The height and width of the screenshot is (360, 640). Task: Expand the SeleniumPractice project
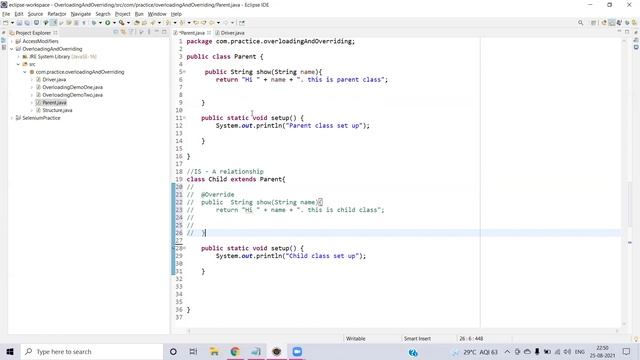tap(11, 118)
